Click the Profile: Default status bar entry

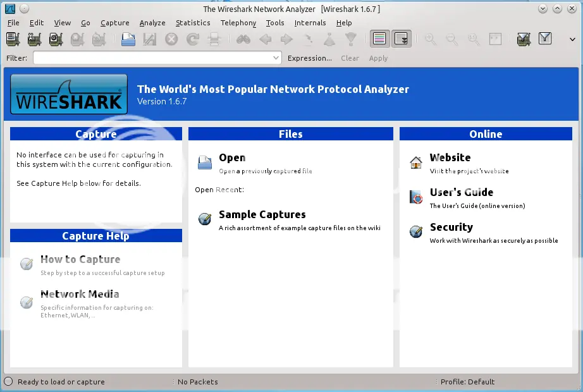coord(467,382)
